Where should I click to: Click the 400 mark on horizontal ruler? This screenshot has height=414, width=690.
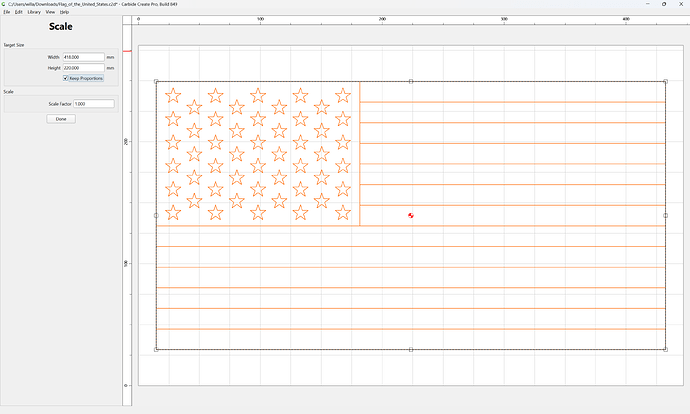[626, 19]
